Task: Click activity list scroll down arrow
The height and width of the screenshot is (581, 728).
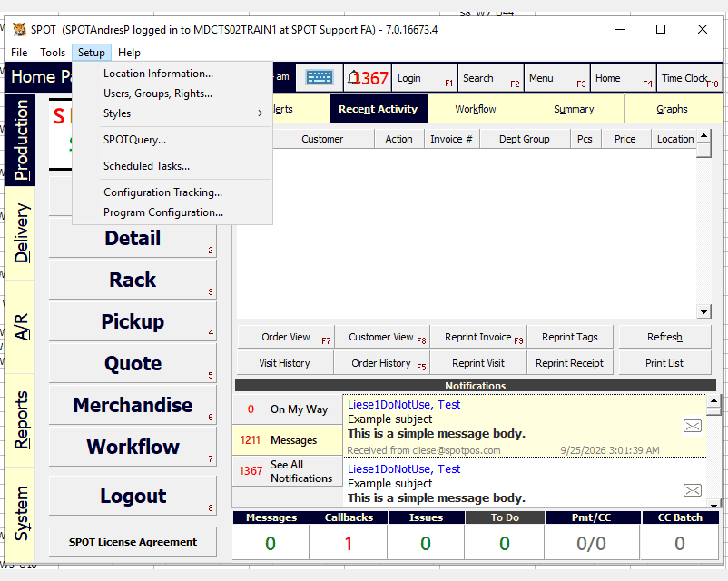Action: click(x=703, y=311)
